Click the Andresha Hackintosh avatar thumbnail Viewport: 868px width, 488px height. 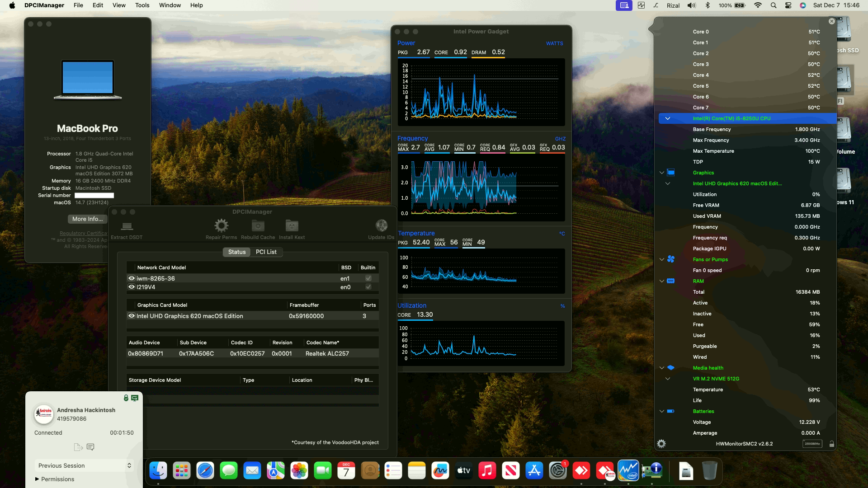tap(44, 414)
